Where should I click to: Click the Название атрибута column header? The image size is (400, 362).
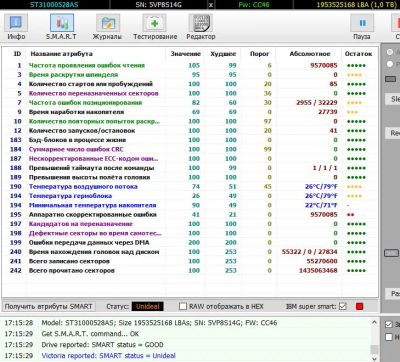coord(61,54)
